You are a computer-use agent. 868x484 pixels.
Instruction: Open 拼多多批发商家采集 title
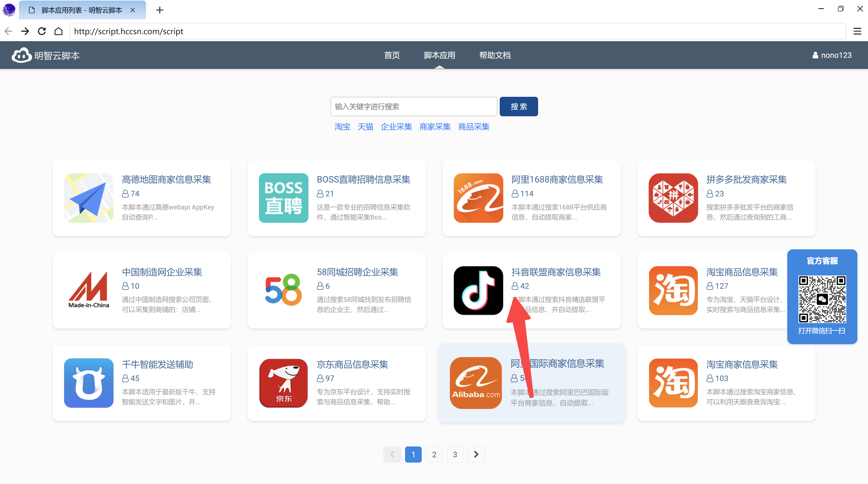747,179
